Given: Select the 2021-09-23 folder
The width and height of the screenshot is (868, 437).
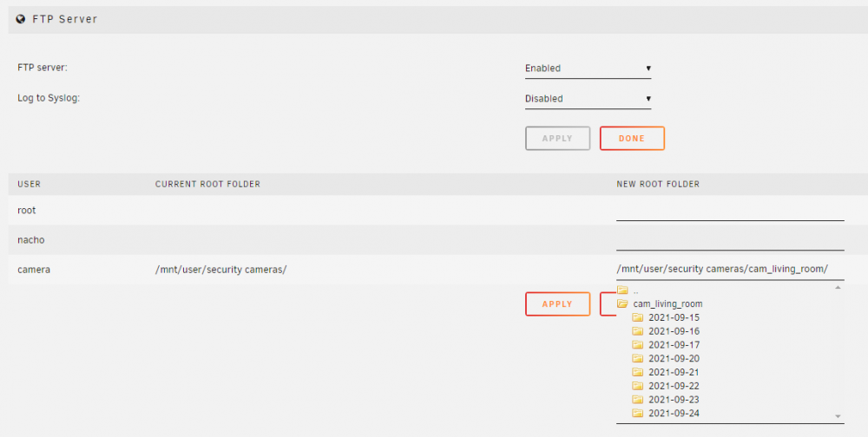Looking at the screenshot, I should (674, 400).
